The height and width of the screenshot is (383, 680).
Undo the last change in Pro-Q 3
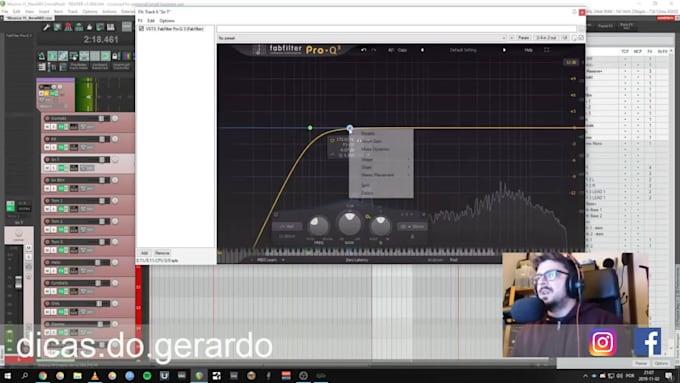point(363,50)
